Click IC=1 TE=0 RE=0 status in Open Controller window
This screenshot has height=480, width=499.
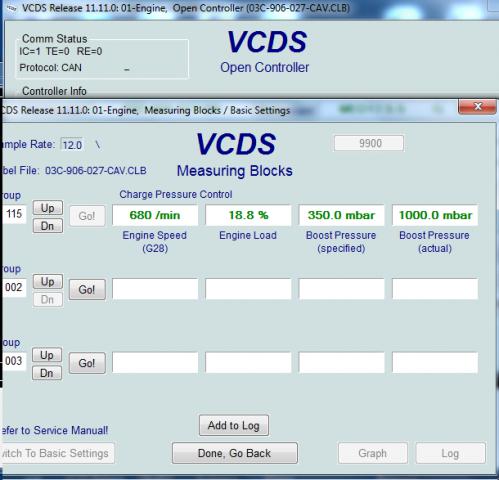[61, 51]
